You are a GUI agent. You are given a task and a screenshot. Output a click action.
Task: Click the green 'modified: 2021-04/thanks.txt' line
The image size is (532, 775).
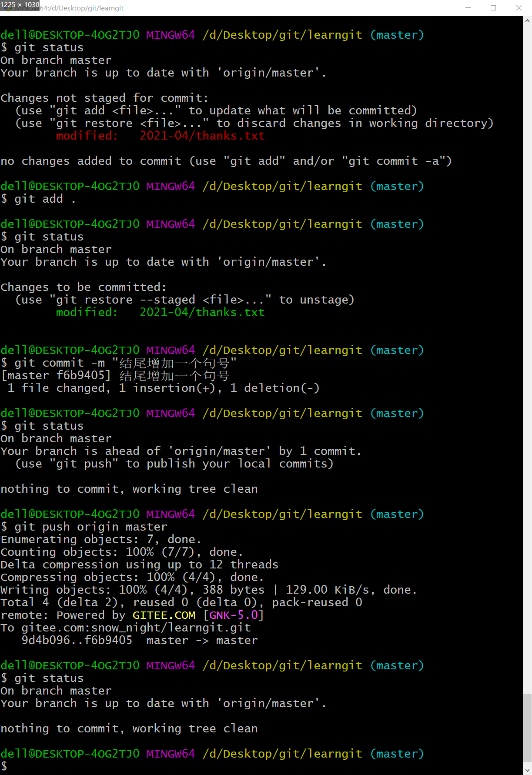pos(161,312)
